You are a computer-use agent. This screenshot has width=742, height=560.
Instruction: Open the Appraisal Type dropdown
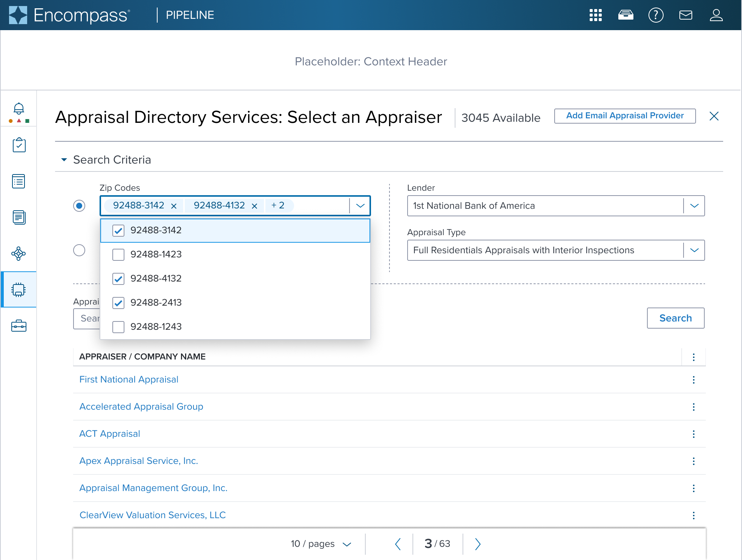(694, 250)
